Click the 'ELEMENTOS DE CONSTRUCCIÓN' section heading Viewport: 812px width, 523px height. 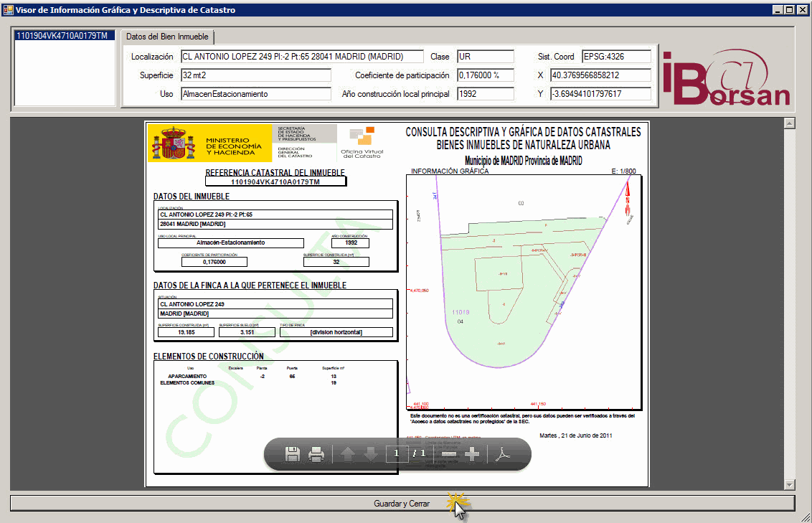(208, 357)
